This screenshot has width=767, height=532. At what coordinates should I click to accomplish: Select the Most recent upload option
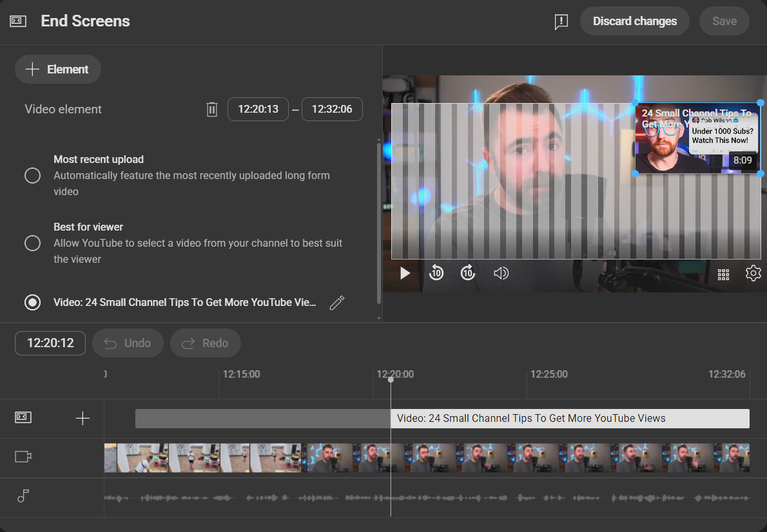tap(32, 175)
